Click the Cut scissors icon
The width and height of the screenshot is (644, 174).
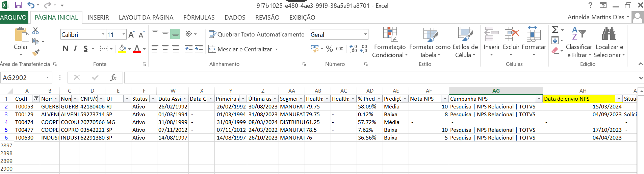click(x=35, y=31)
